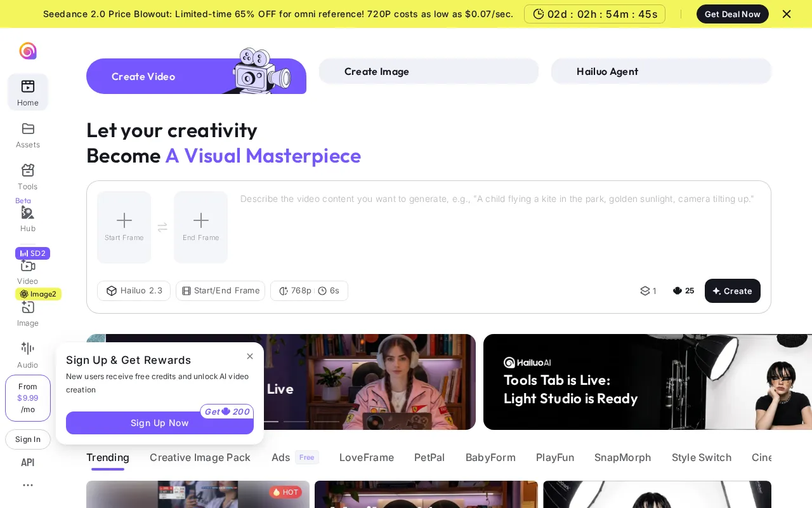The image size is (812, 508).
Task: Select the Ads category tab
Action: [x=295, y=457]
